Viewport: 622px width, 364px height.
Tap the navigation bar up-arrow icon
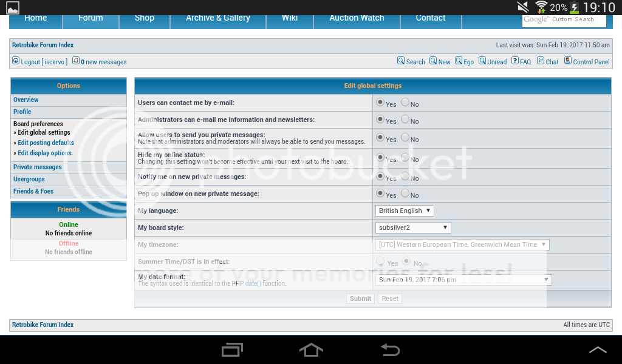[x=598, y=350]
